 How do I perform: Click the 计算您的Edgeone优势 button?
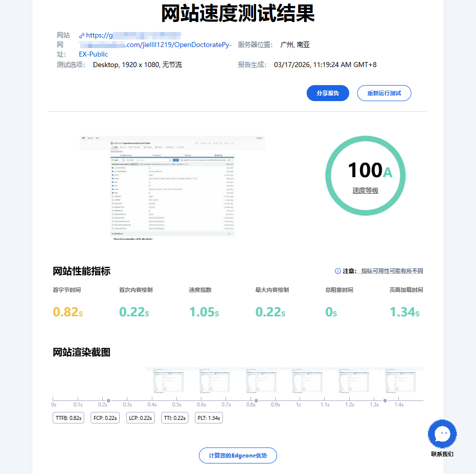(x=237, y=455)
